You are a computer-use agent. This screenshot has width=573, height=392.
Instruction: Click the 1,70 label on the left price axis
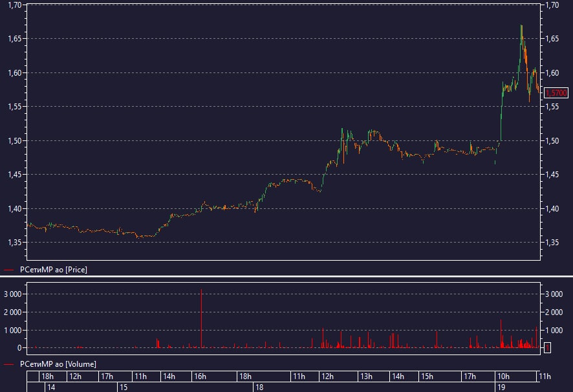coord(15,5)
